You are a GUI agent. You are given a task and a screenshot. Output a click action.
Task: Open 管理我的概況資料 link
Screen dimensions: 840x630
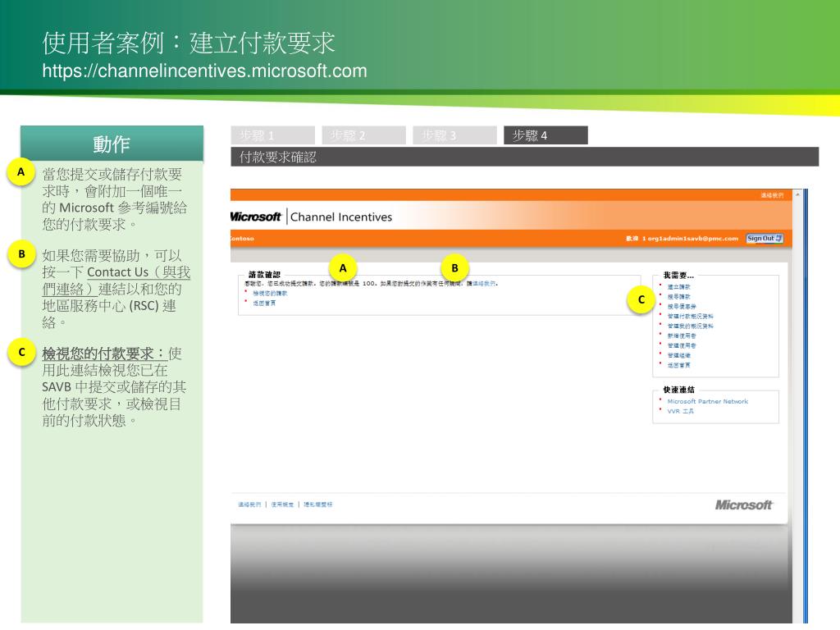690,326
